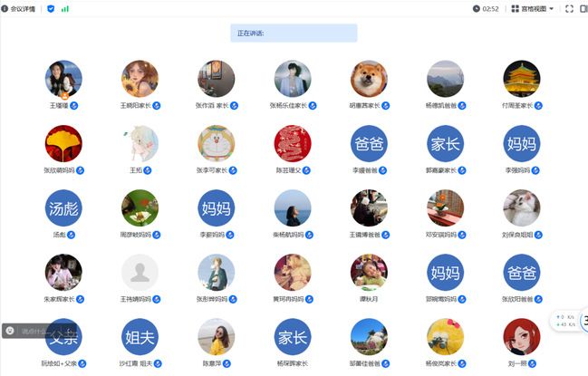This screenshot has width=588, height=376.
Task: Click mic icon under Doraemon avatar participant
Action: click(233, 170)
